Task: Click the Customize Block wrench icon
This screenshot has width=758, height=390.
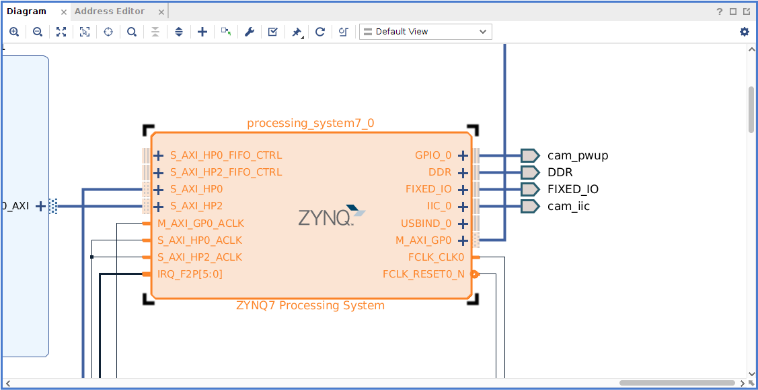Action: pyautogui.click(x=249, y=32)
